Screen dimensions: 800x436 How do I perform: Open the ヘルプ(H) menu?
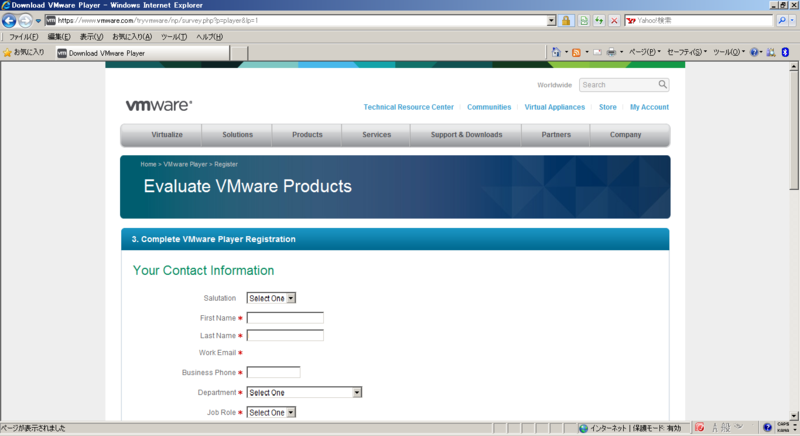[x=210, y=37]
